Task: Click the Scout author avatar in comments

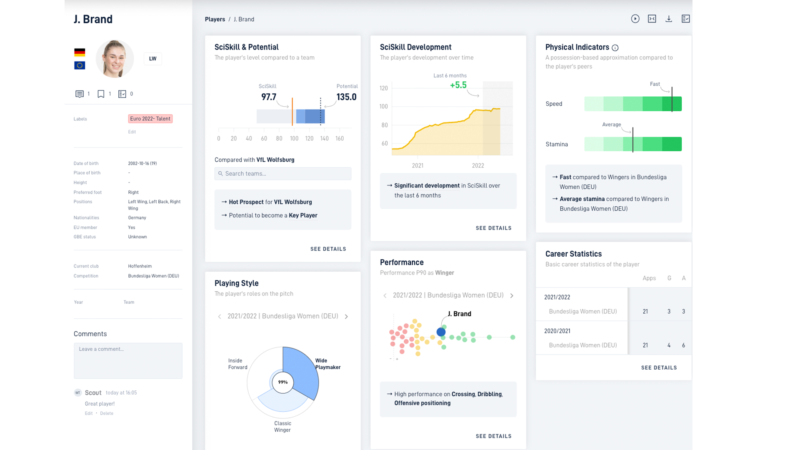Action: 78,393
